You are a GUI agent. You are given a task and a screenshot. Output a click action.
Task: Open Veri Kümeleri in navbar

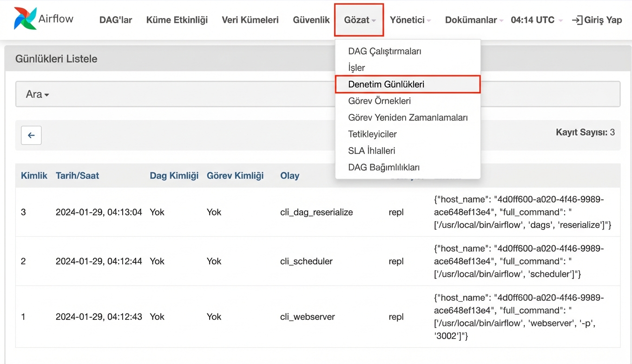coord(250,20)
